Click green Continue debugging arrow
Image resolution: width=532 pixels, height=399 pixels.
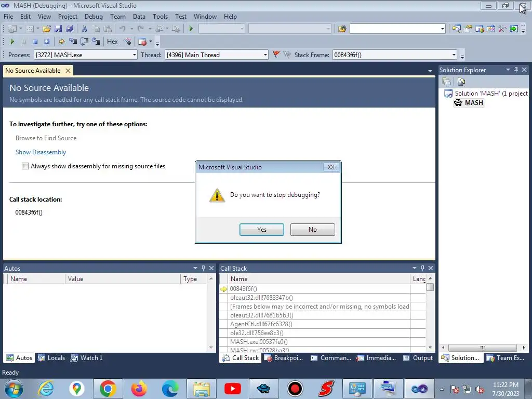pos(12,42)
